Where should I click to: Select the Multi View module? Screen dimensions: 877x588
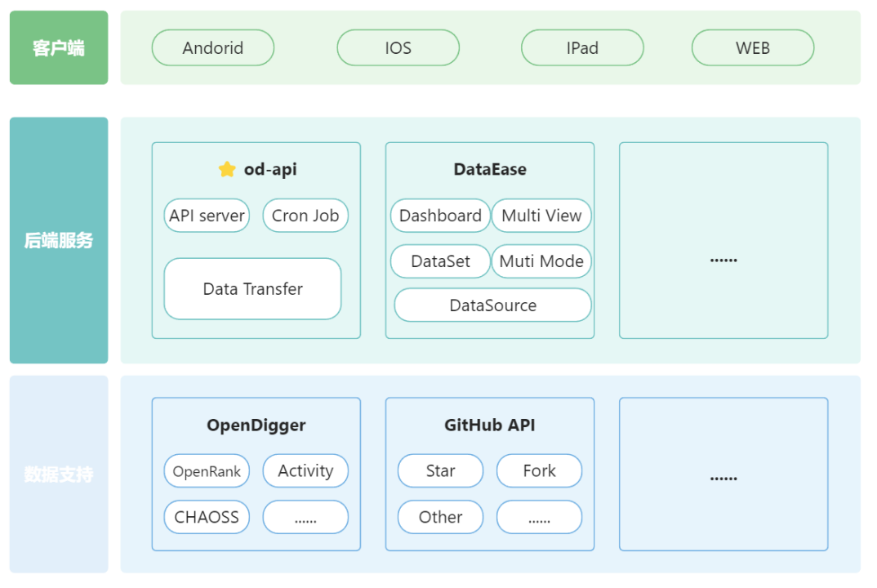(x=541, y=216)
